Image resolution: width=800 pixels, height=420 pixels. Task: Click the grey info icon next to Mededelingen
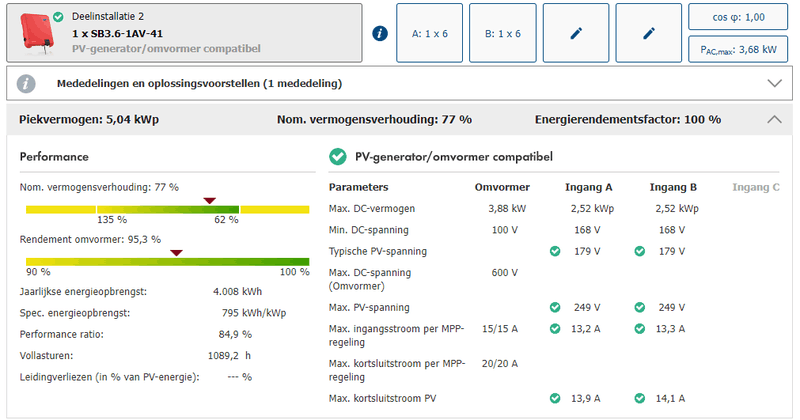coord(27,83)
